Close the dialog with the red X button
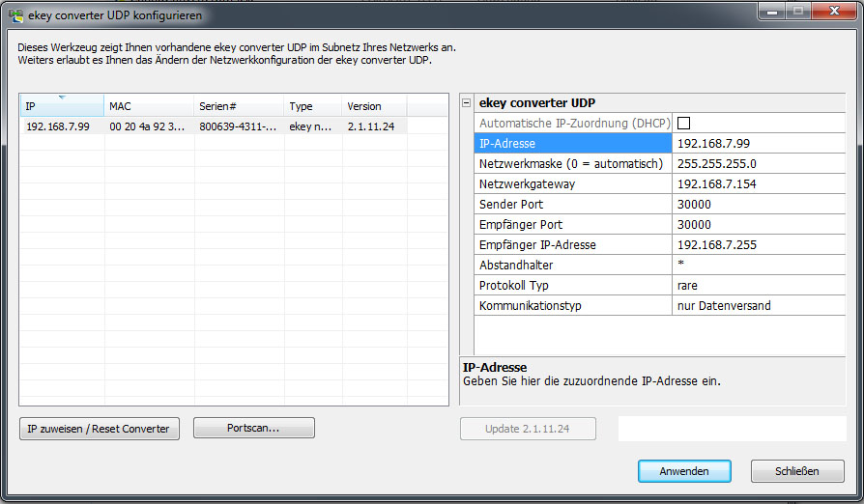The image size is (864, 504). click(833, 13)
